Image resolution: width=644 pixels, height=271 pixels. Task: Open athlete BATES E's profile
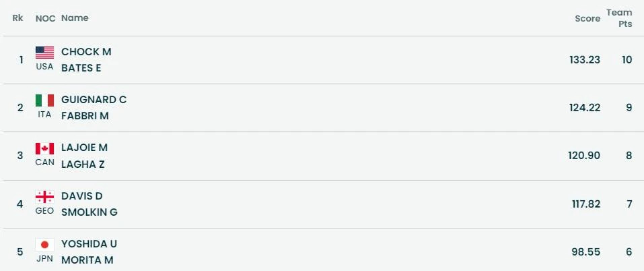[x=81, y=68]
